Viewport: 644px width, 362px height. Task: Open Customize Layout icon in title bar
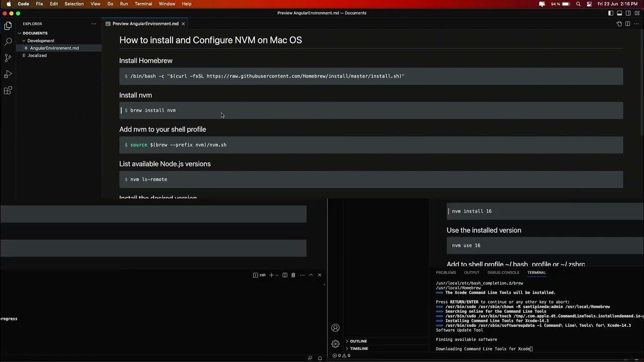[637, 13]
